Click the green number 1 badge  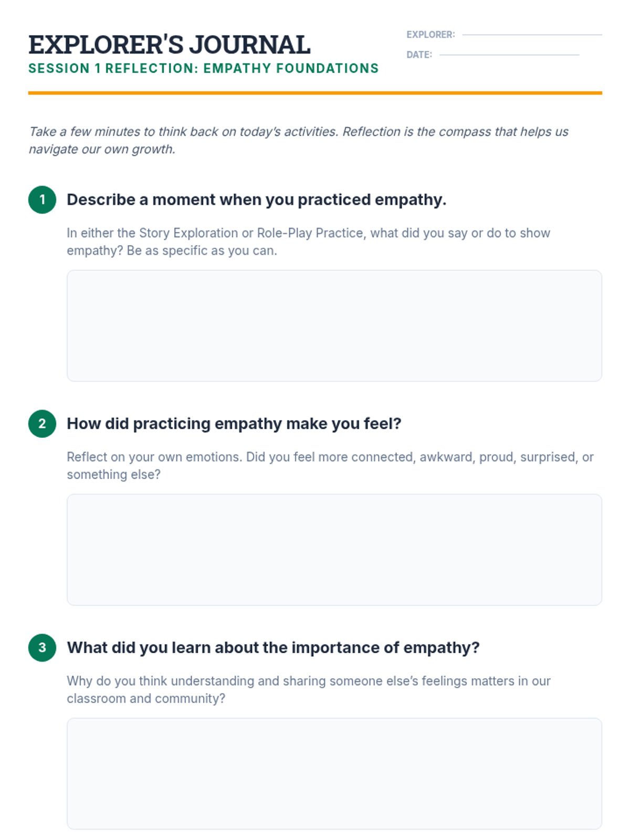coord(42,199)
